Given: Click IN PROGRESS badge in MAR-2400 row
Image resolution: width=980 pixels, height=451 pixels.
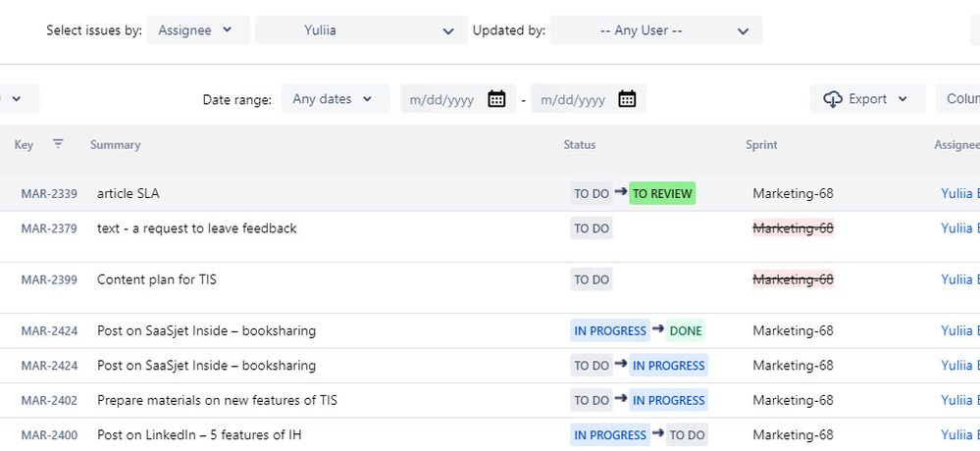Looking at the screenshot, I should point(610,435).
